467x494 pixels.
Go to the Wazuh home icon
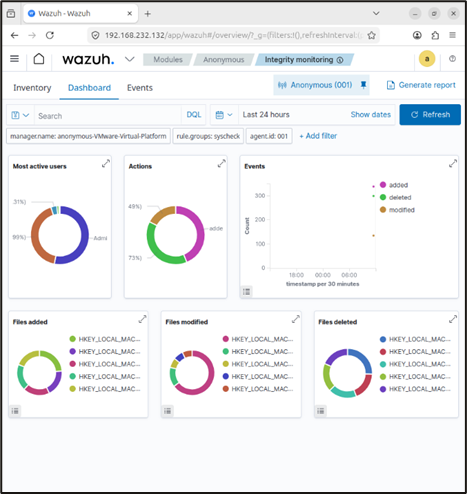(x=39, y=59)
